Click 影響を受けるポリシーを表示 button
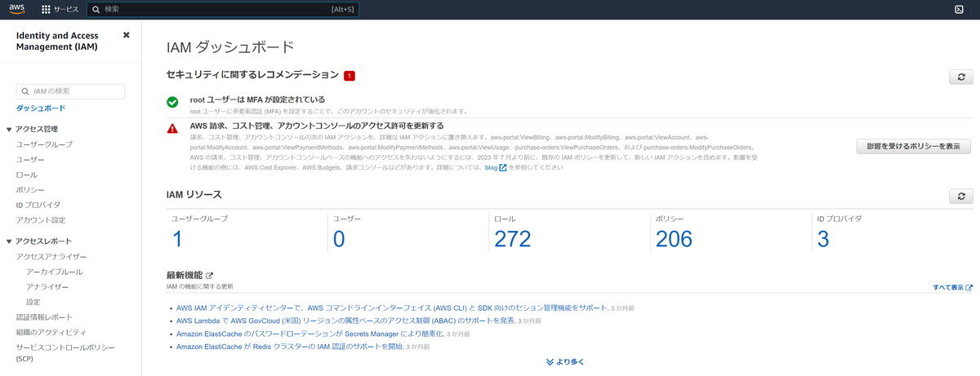Image resolution: width=980 pixels, height=376 pixels. 914,146
